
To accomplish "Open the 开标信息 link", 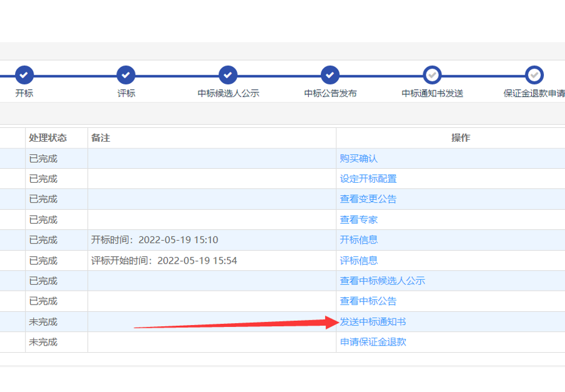I will [x=358, y=240].
